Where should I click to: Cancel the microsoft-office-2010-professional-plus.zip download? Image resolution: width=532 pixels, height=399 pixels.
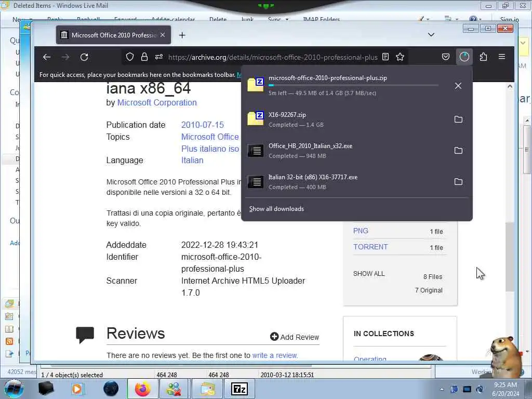(x=458, y=86)
